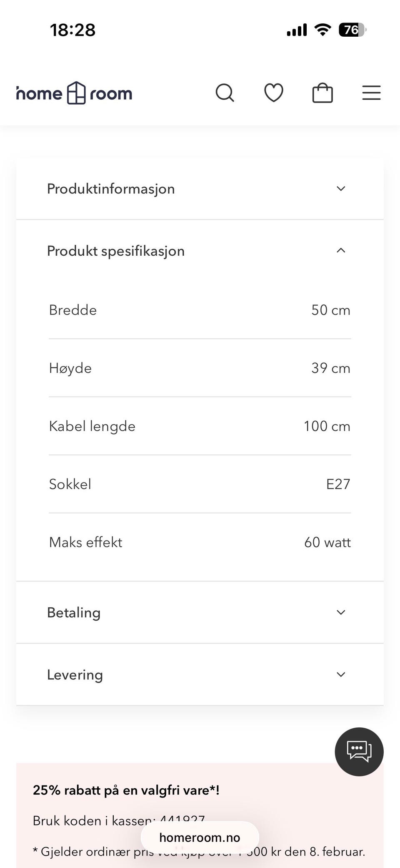Tap the homeroom.no address pill
Screen dimensions: 400x868
(200, 838)
